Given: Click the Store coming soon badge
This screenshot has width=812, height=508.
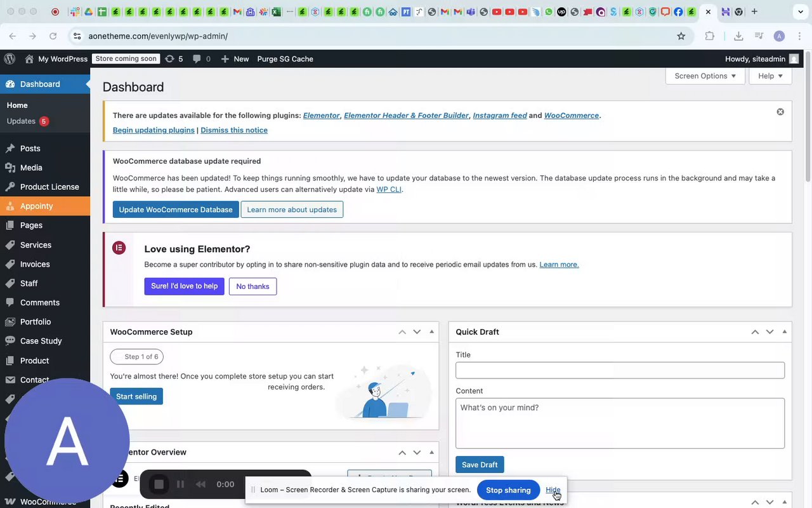Looking at the screenshot, I should (126, 58).
